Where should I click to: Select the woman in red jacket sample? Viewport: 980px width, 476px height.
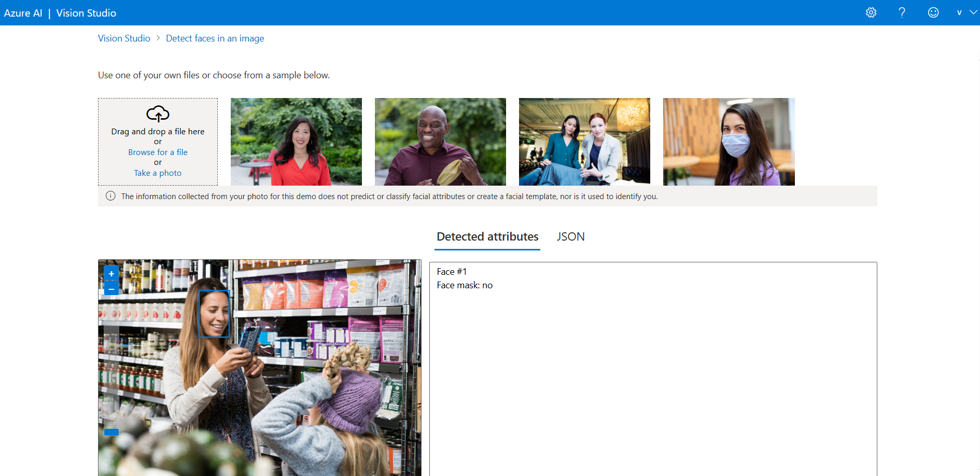coord(296,142)
